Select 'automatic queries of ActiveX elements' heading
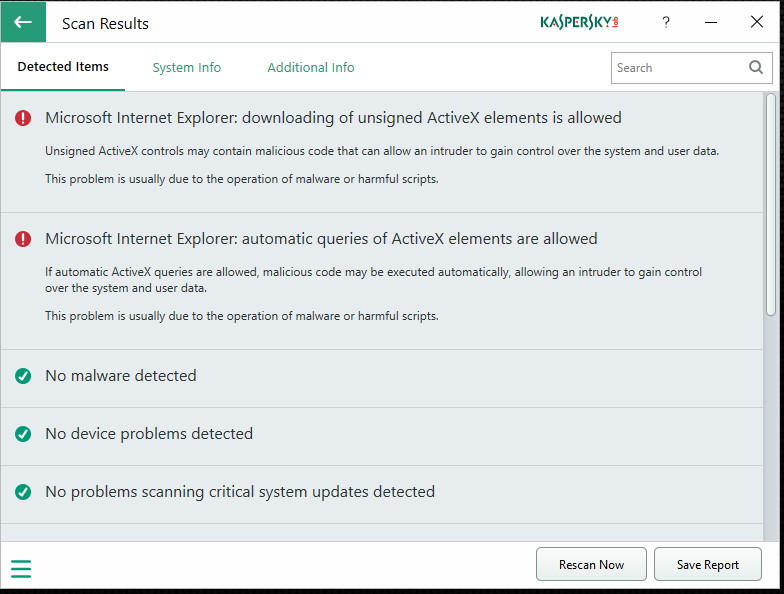The height and width of the screenshot is (594, 784). click(x=321, y=239)
